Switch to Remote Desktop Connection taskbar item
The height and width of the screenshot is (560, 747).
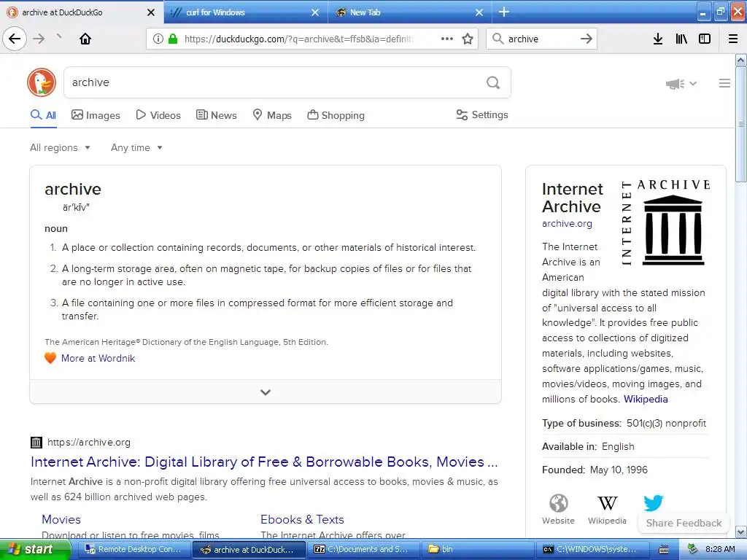tap(134, 549)
